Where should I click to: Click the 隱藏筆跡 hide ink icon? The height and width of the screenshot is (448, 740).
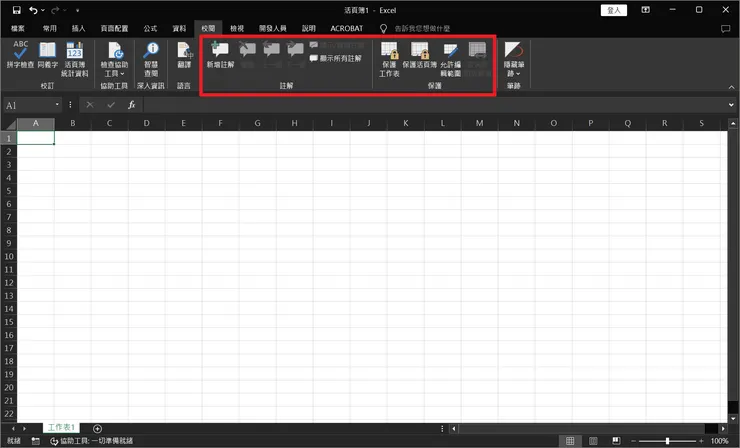[x=513, y=50]
